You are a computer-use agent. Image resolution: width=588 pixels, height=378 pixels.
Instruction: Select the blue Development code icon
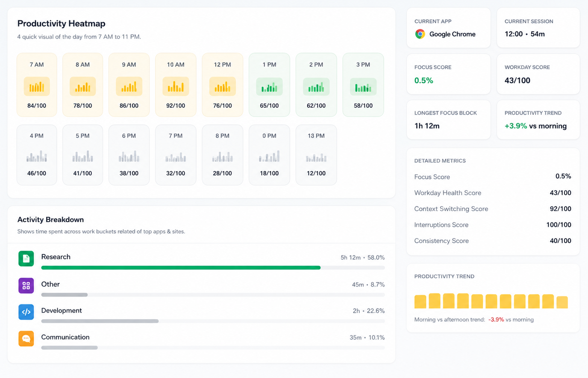pyautogui.click(x=26, y=312)
